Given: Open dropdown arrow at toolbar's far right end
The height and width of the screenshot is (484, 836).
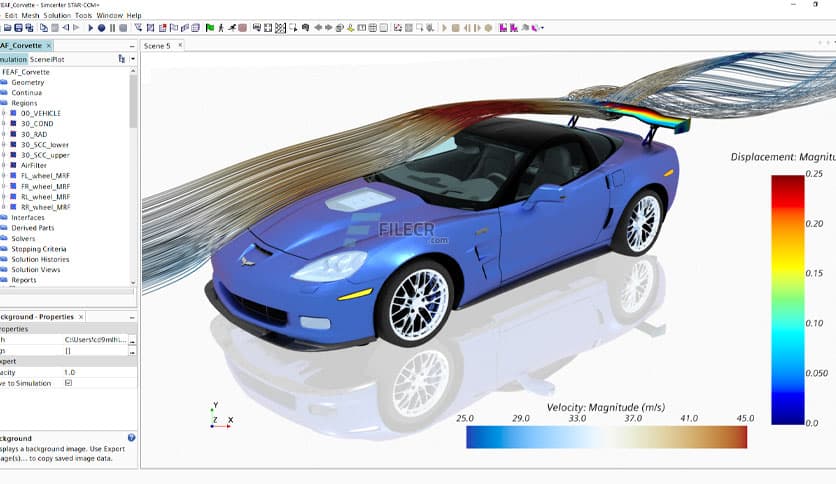Looking at the screenshot, I should click(x=542, y=28).
